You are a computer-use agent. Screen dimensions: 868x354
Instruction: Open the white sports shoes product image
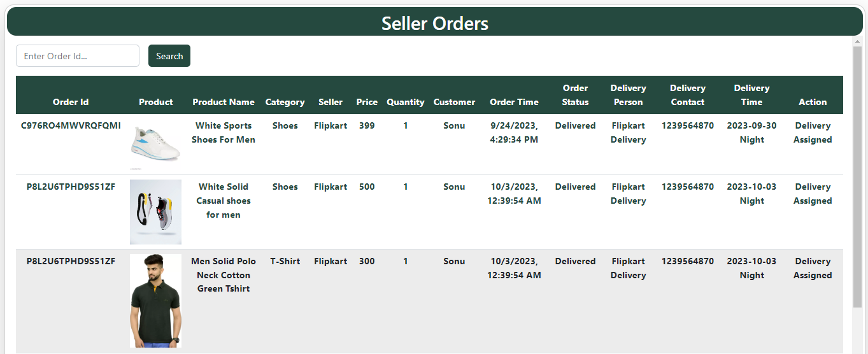click(x=155, y=145)
